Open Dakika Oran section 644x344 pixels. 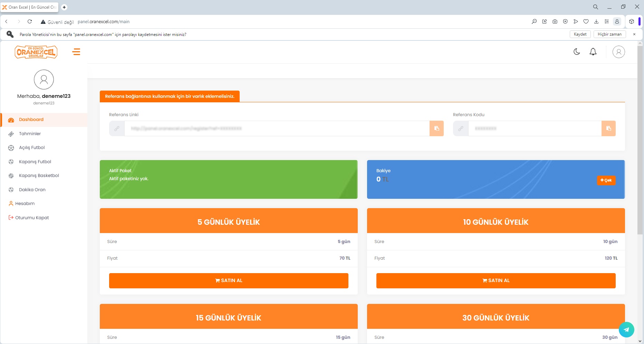[x=32, y=190]
